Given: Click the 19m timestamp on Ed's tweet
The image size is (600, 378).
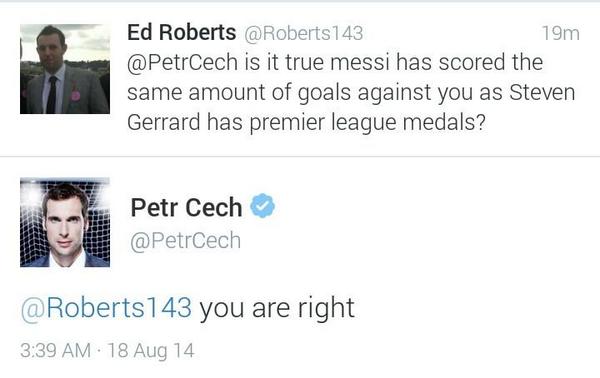Looking at the screenshot, I should pyautogui.click(x=561, y=33).
